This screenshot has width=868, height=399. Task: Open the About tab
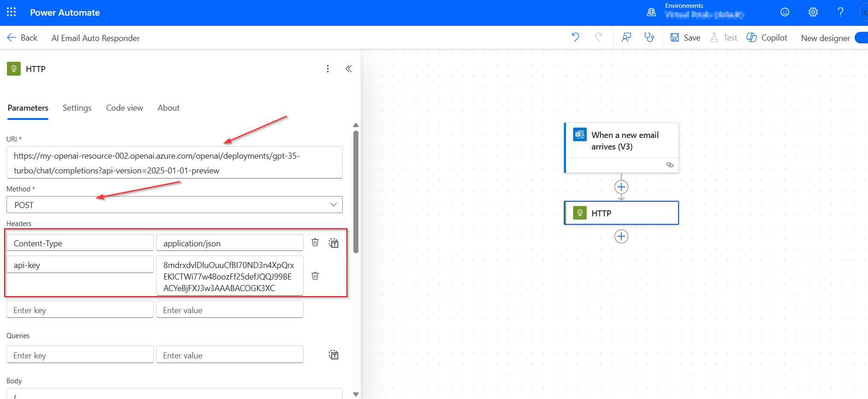(169, 108)
